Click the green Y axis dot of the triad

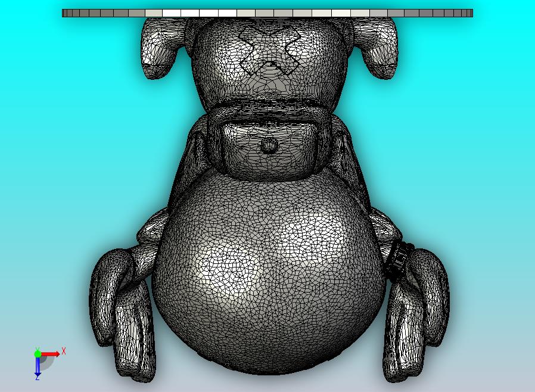[38, 354]
